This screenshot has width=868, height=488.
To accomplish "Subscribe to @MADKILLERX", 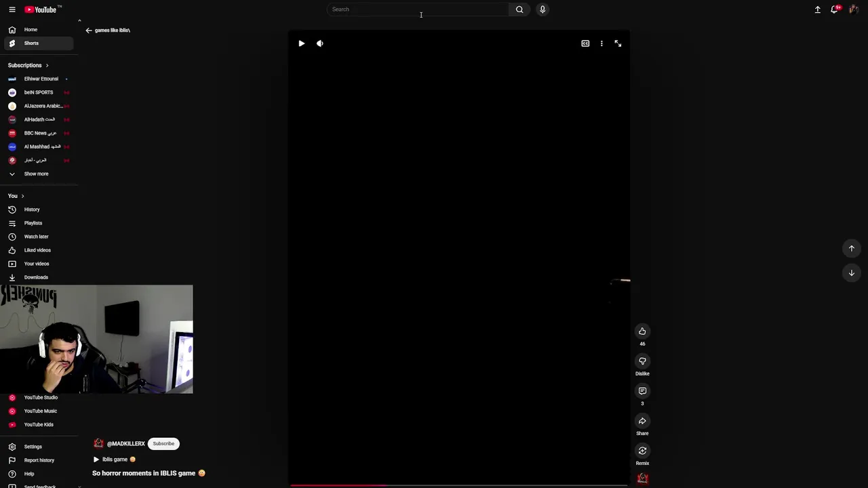I will (x=163, y=444).
